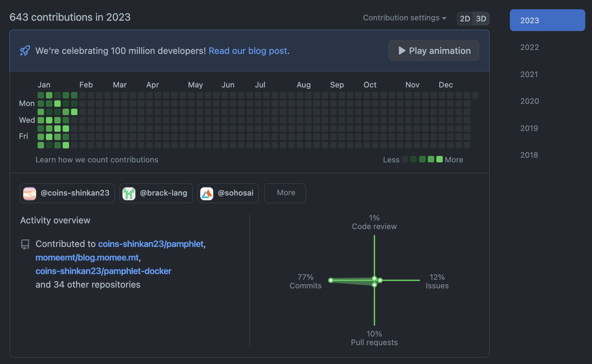Filter activity by @sohosai organization
Screen dimensions: 592x364
(x=228, y=193)
